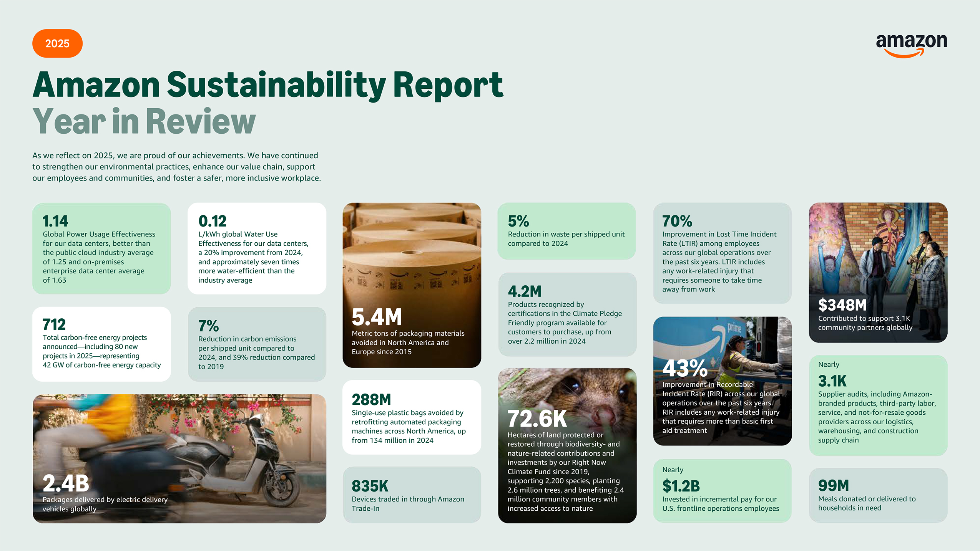The image size is (980, 551).
Task: Open the 2.4B electric delivery scooter photo
Action: pos(179,458)
